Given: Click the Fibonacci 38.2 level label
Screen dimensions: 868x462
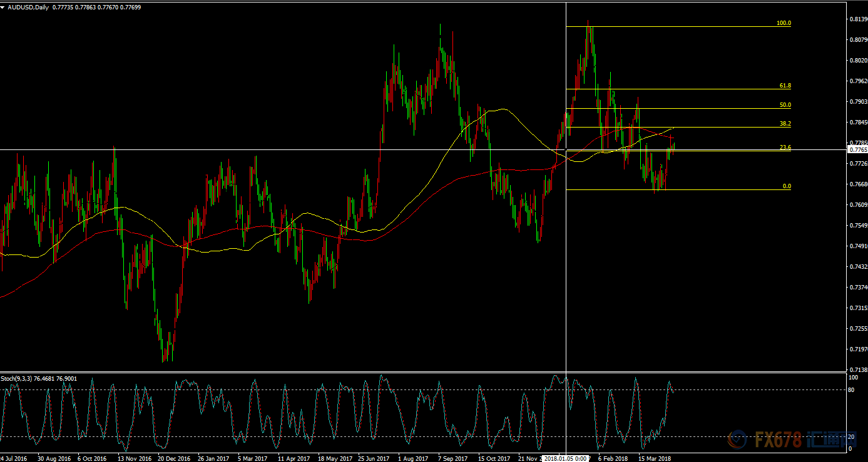Looking at the screenshot, I should [785, 124].
